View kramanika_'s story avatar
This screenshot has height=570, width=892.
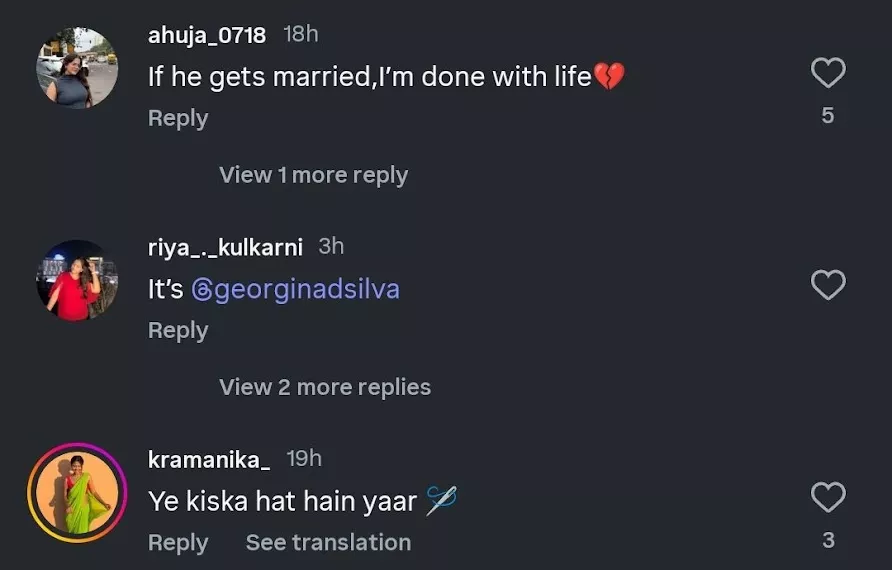pyautogui.click(x=77, y=493)
